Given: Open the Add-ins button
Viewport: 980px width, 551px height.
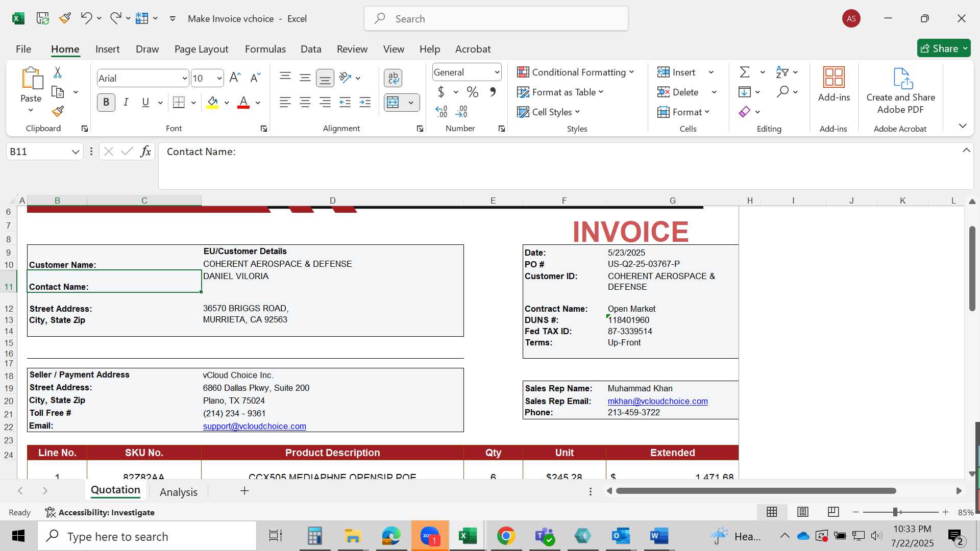Looking at the screenshot, I should coord(834,84).
